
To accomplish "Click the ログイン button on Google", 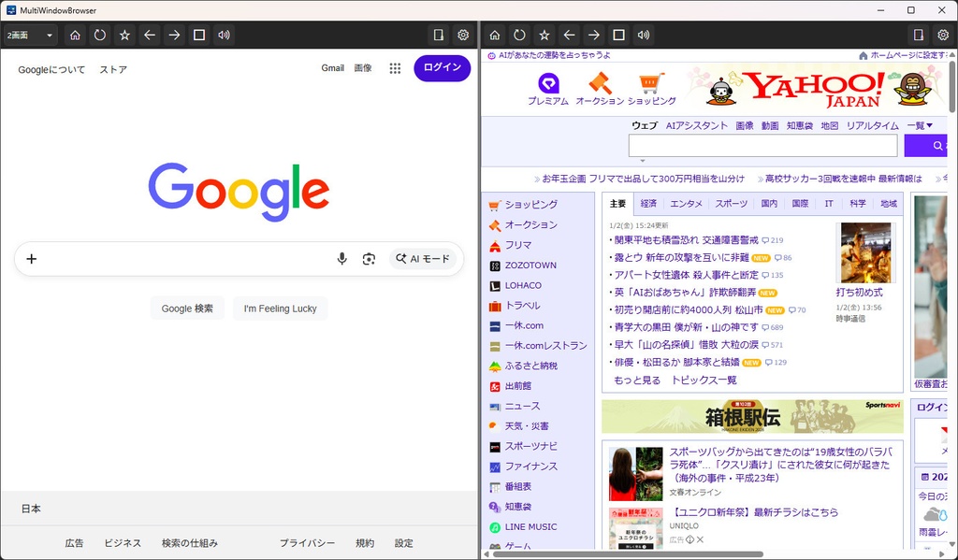I will pos(441,68).
